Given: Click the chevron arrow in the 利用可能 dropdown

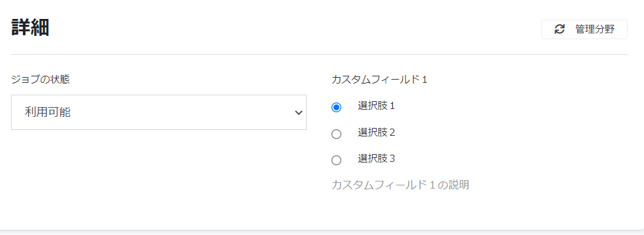Looking at the screenshot, I should pyautogui.click(x=299, y=113).
